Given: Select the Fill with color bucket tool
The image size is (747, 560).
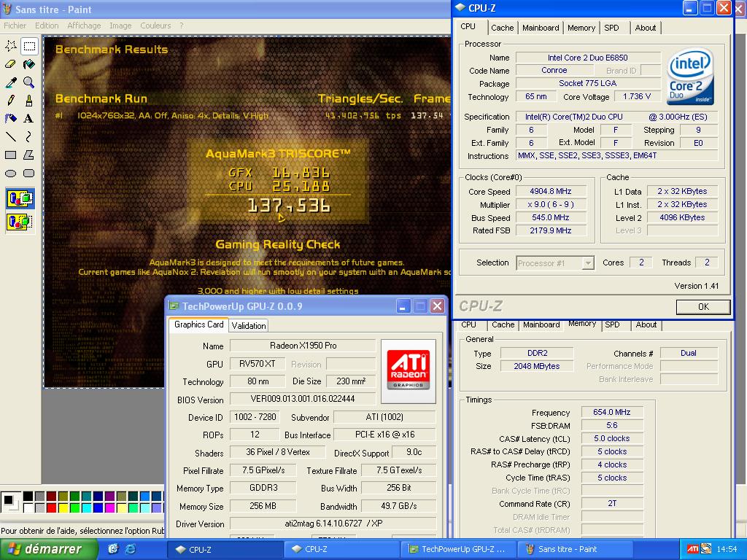Looking at the screenshot, I should [x=29, y=64].
